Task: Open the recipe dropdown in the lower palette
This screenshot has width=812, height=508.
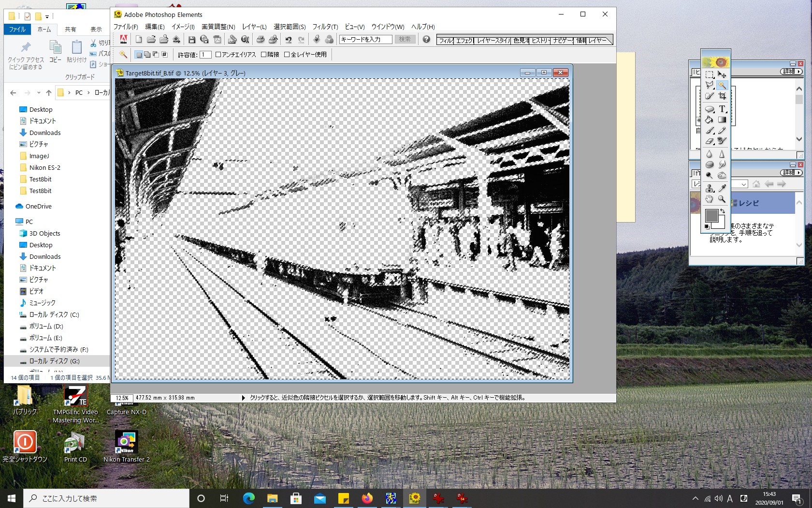Action: click(x=744, y=184)
